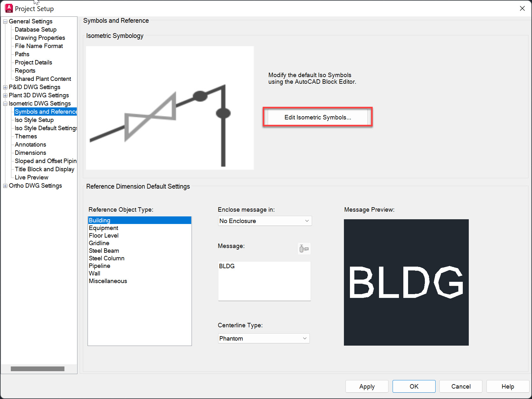Open Iso Style Default Settings item
The width and height of the screenshot is (532, 399).
coord(46,128)
